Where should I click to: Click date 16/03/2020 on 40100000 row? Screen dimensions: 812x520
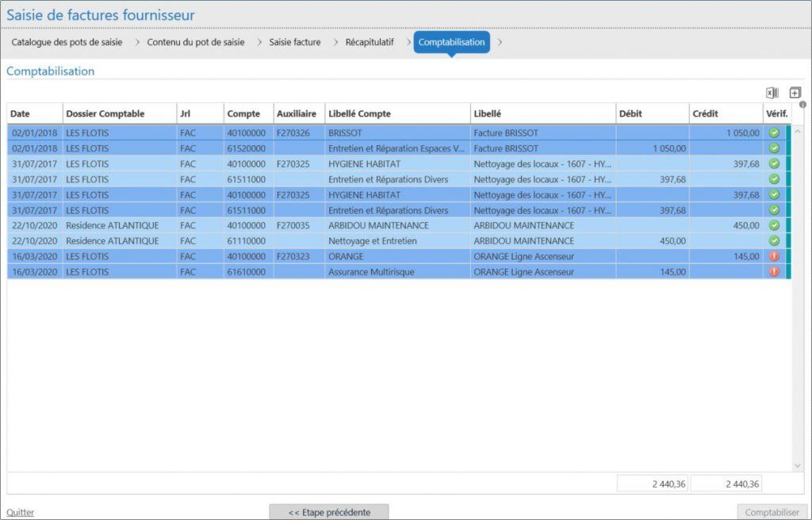pos(35,256)
